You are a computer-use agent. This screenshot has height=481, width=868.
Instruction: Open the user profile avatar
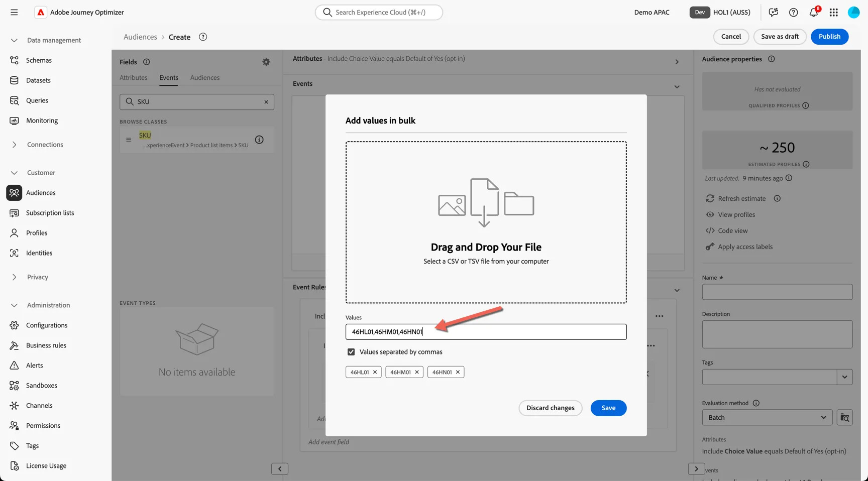(x=853, y=12)
